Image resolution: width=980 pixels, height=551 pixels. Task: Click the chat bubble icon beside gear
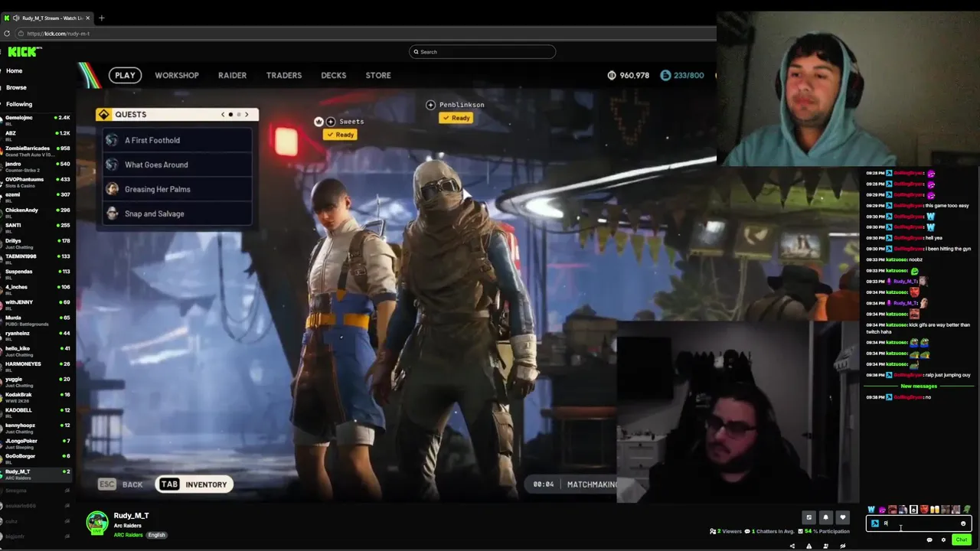(x=929, y=540)
